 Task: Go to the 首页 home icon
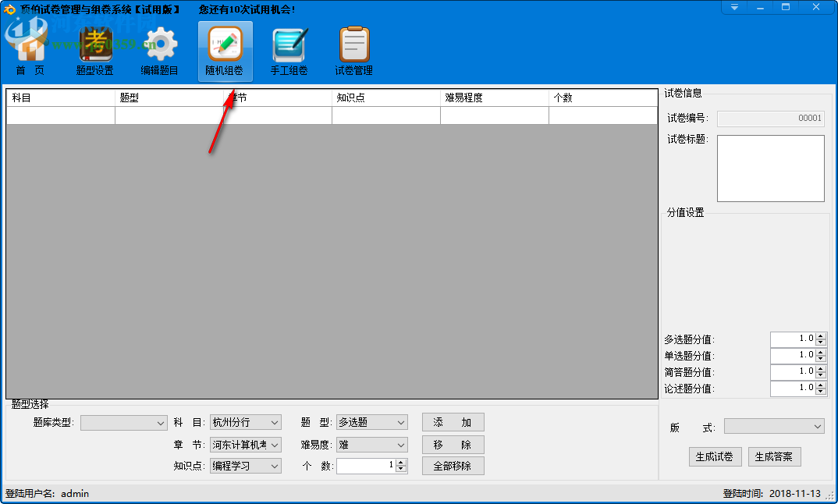click(x=30, y=51)
